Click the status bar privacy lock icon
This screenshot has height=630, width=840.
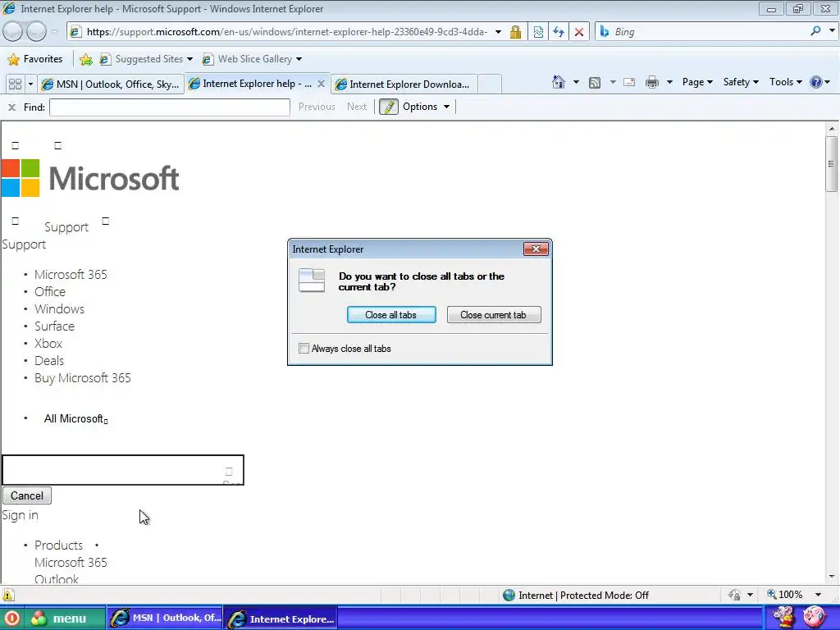(734, 595)
